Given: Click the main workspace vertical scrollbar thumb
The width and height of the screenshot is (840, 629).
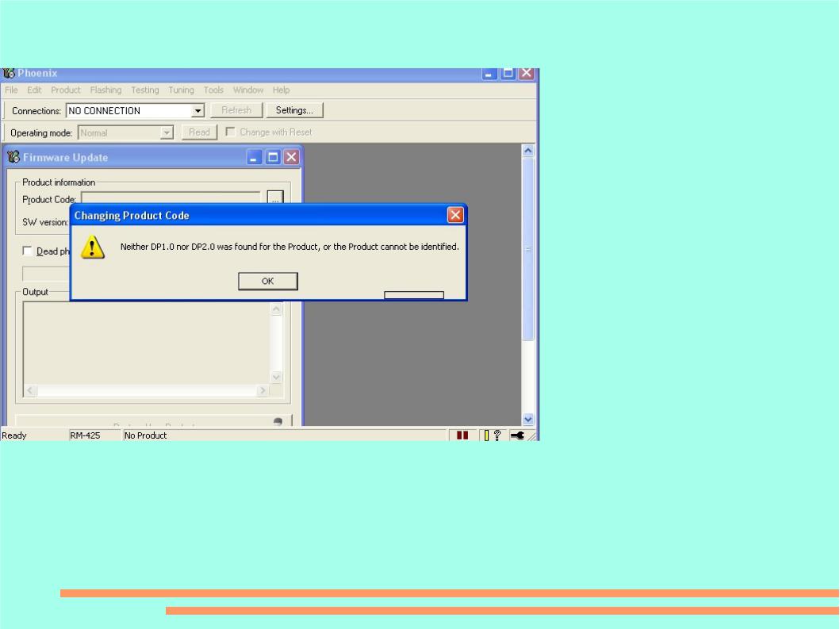Looking at the screenshot, I should tap(528, 248).
